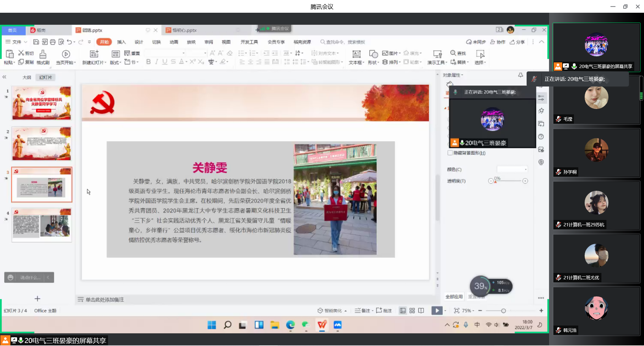Select the Format Painter brush icon
The image size is (644, 346).
pos(43,54)
